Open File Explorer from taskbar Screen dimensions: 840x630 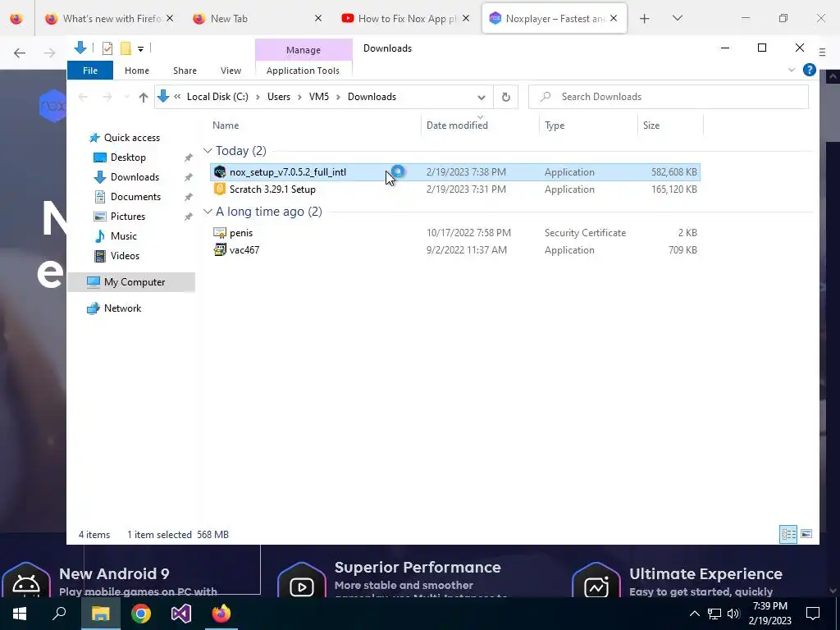100,614
